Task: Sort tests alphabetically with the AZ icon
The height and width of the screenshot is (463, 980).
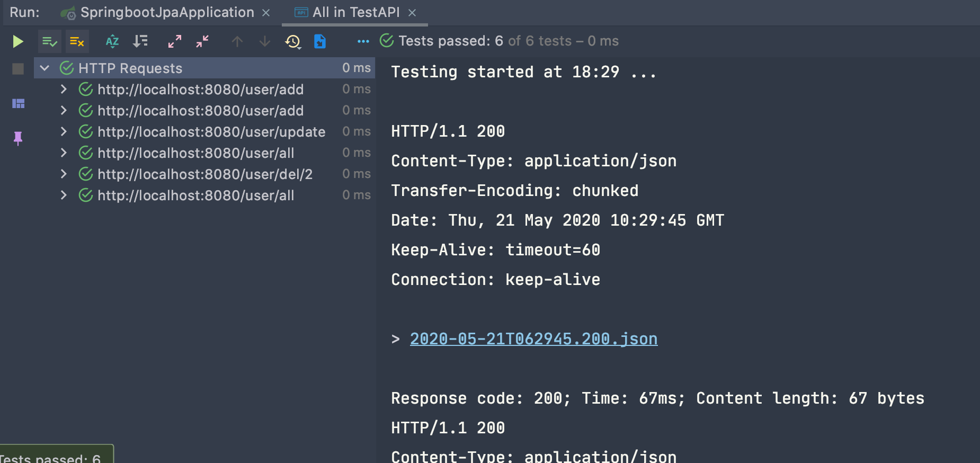Action: click(x=112, y=41)
